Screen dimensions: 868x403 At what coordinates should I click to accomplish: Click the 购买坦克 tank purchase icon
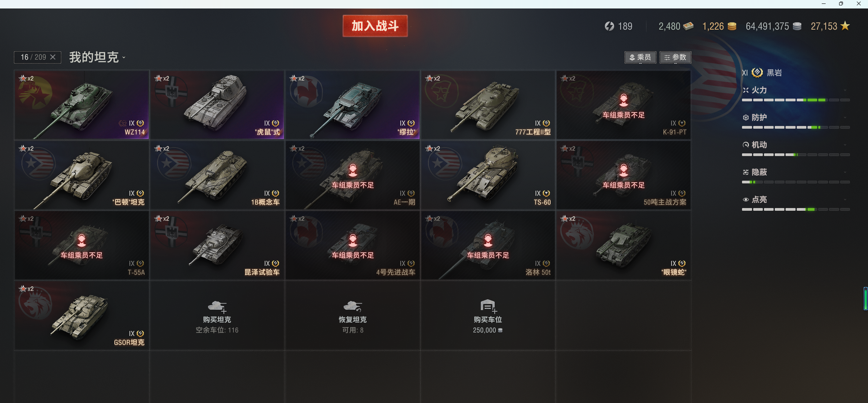[217, 307]
